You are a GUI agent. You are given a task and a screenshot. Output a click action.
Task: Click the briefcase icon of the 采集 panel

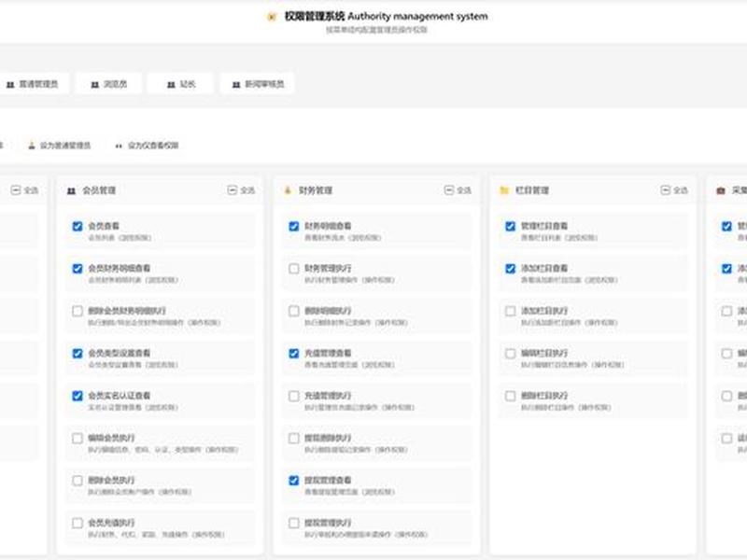coord(721,190)
